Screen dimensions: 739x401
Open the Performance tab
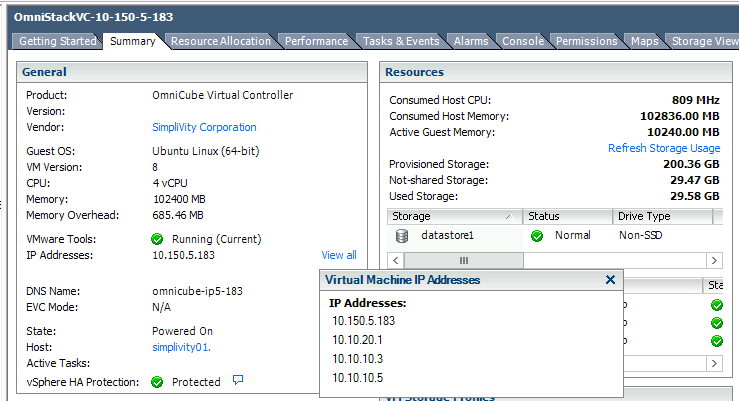click(316, 41)
